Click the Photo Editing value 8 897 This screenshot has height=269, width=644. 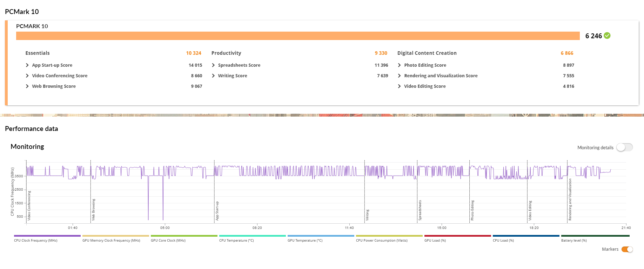coord(569,65)
